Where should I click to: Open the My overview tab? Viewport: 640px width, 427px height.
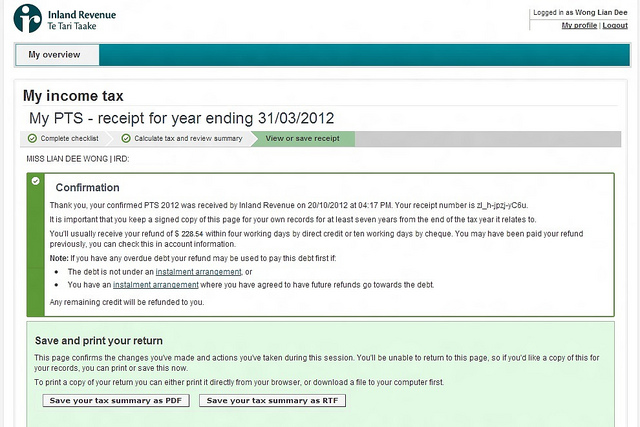[x=54, y=55]
